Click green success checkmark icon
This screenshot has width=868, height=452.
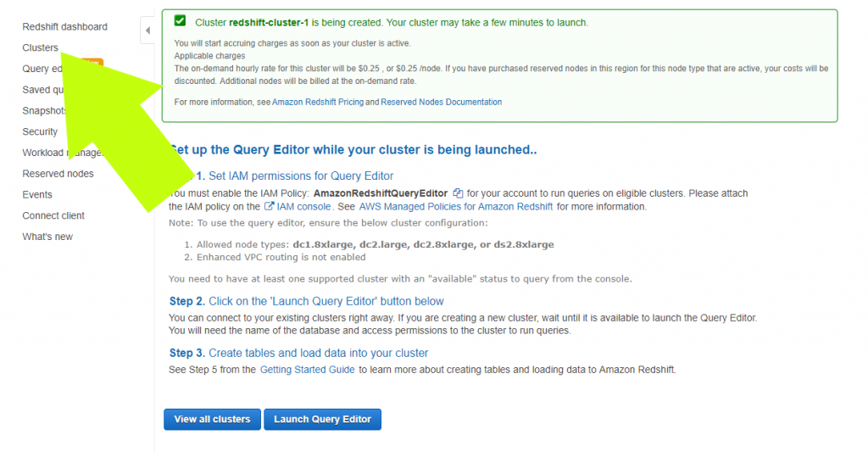(180, 21)
